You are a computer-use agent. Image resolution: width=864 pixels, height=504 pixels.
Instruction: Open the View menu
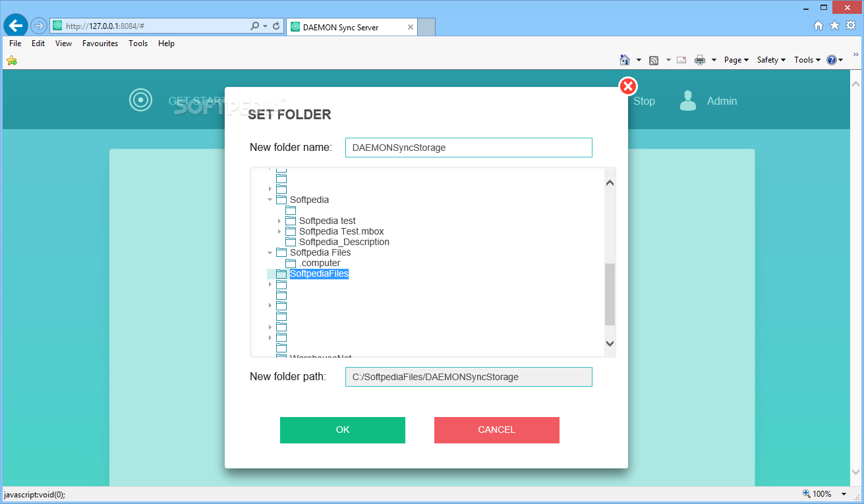tap(63, 43)
